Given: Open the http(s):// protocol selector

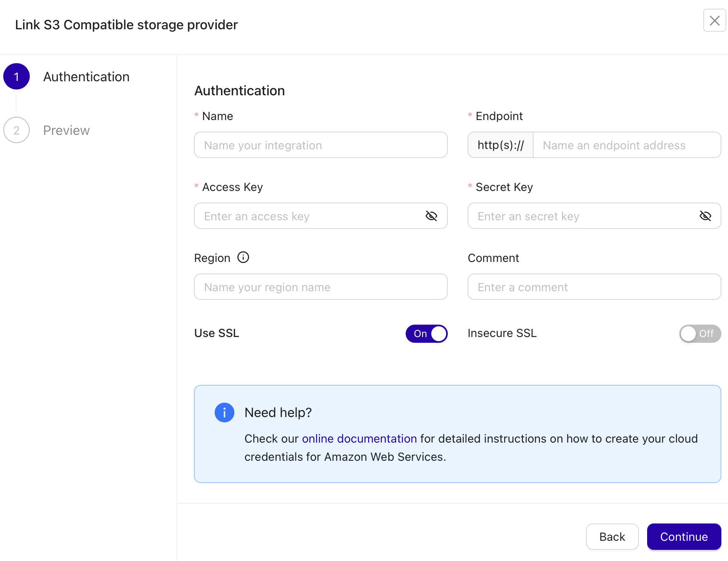Looking at the screenshot, I should click(x=500, y=145).
